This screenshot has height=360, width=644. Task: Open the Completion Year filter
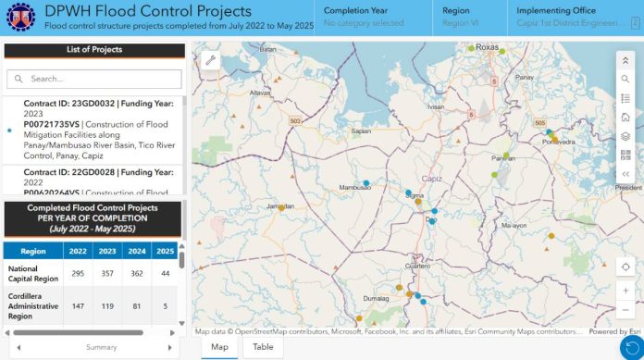pos(373,18)
